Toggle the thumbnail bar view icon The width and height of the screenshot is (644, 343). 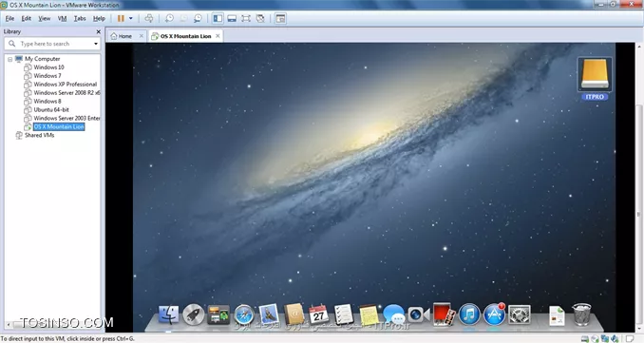[232, 18]
